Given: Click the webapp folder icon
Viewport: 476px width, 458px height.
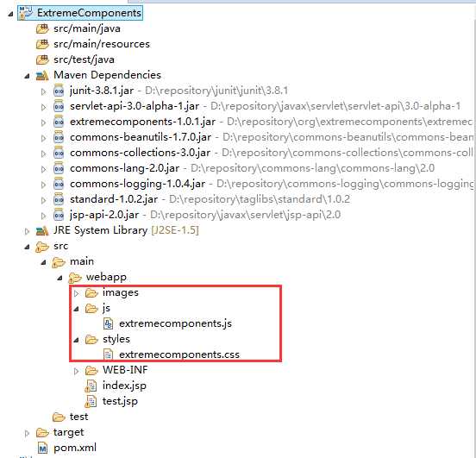Looking at the screenshot, I should [x=75, y=278].
